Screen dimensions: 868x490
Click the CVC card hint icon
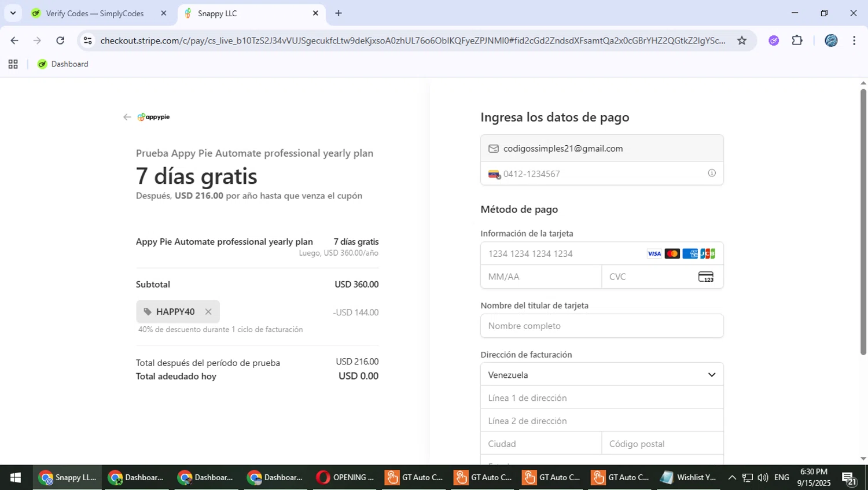[706, 277]
